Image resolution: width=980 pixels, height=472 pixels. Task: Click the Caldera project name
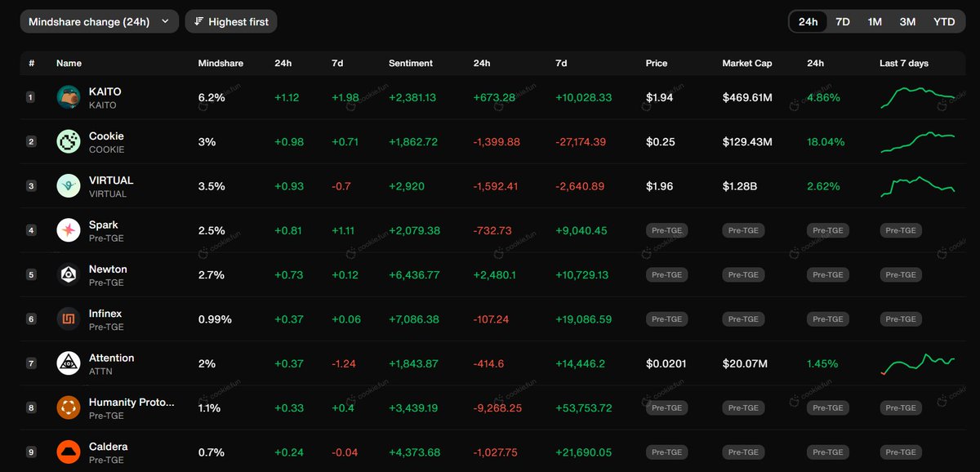109,446
